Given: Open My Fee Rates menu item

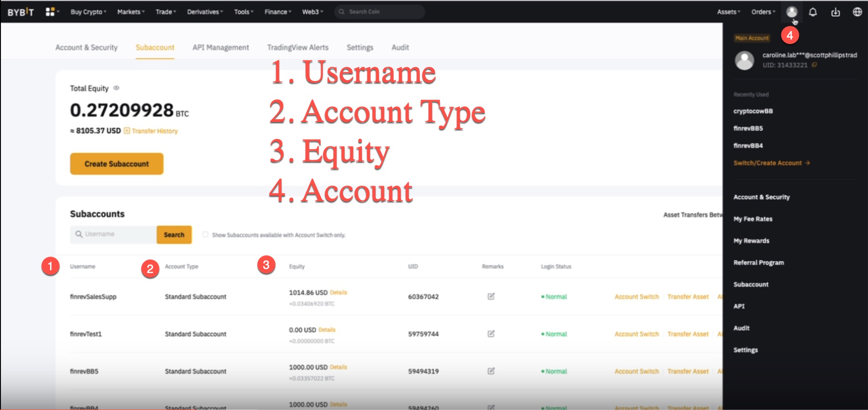Looking at the screenshot, I should point(753,219).
